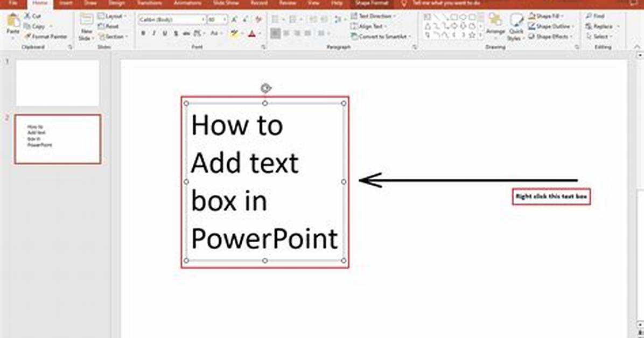The width and height of the screenshot is (644, 338).
Task: Open the font size dropdown
Action: pos(225,19)
